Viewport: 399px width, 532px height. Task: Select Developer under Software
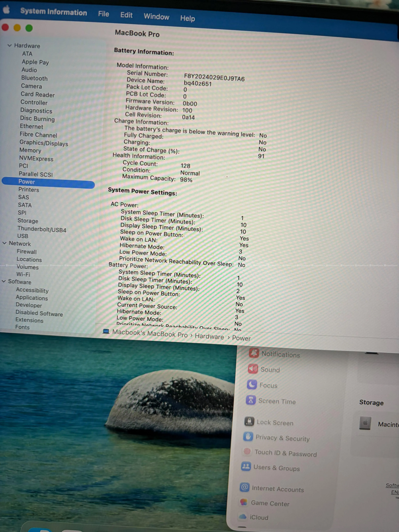click(29, 305)
